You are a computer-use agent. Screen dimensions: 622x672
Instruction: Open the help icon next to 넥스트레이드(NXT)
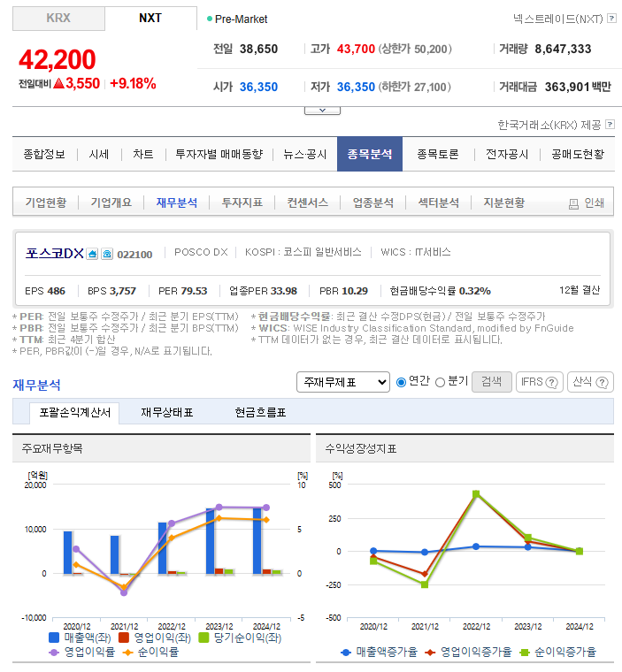(x=612, y=19)
